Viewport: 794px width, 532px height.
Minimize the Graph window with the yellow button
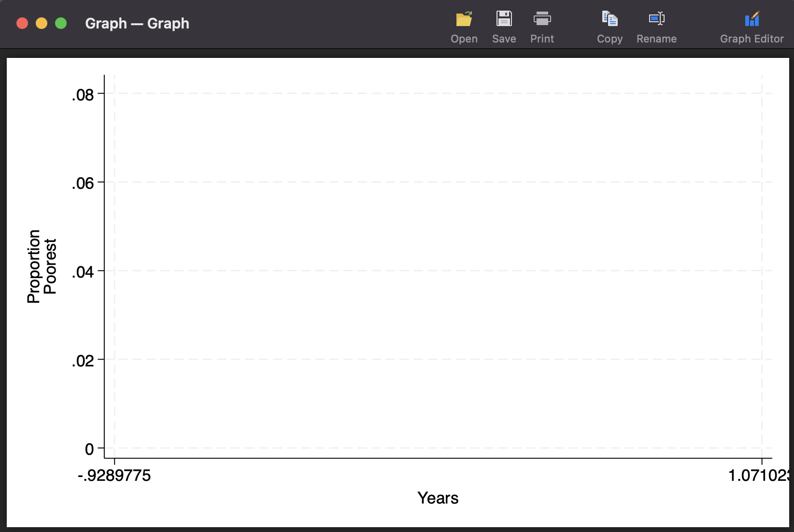[x=42, y=23]
